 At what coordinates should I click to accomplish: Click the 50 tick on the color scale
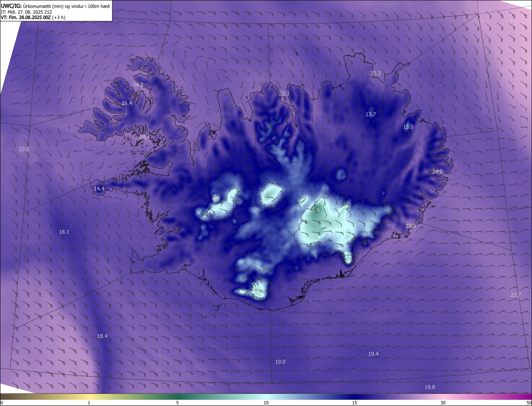529,403
